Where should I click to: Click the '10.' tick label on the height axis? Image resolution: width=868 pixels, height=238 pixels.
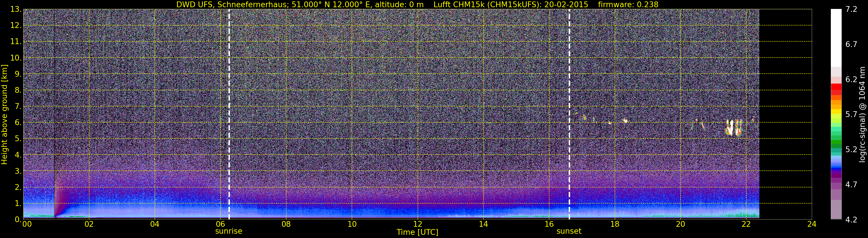16,58
